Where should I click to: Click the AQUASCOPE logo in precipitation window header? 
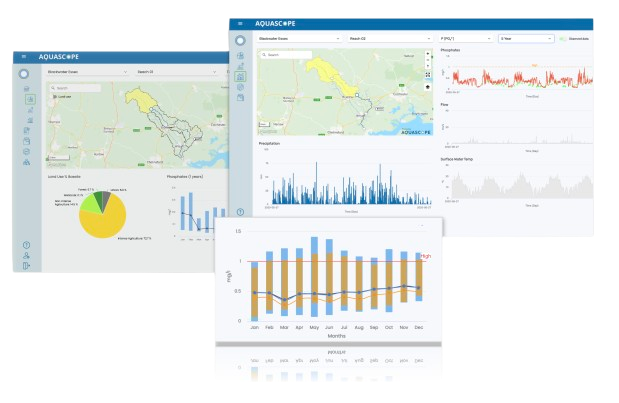pos(275,24)
